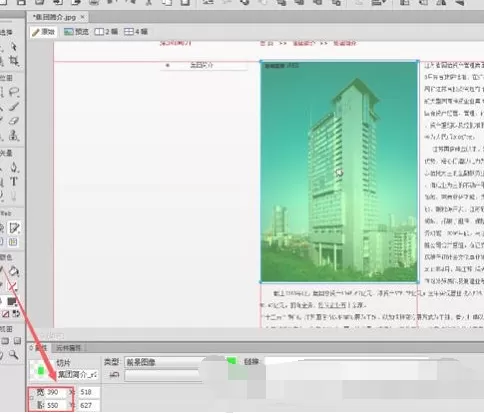Click the Y position field showing 627
Image resolution: width=484 pixels, height=414 pixels.
[x=88, y=405]
